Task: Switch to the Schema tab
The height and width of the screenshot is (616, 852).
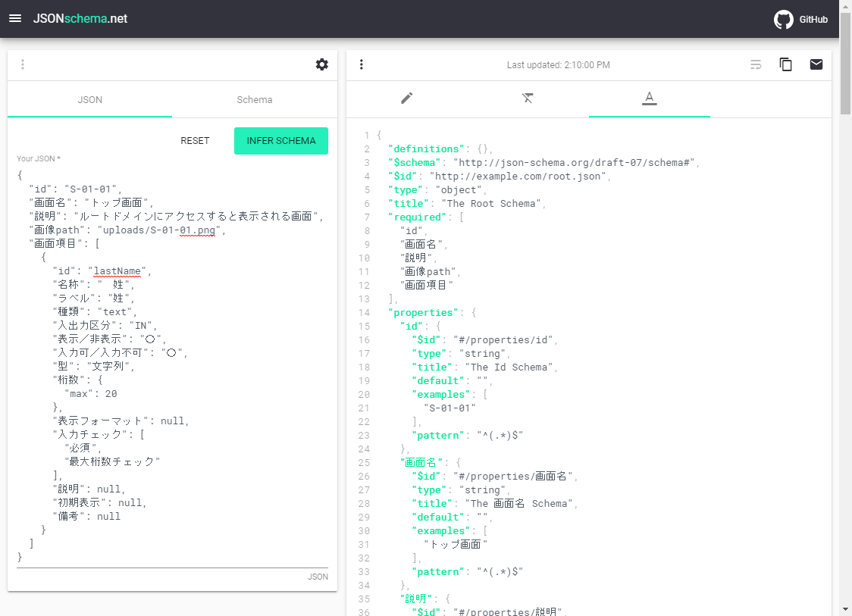Action: [254, 99]
